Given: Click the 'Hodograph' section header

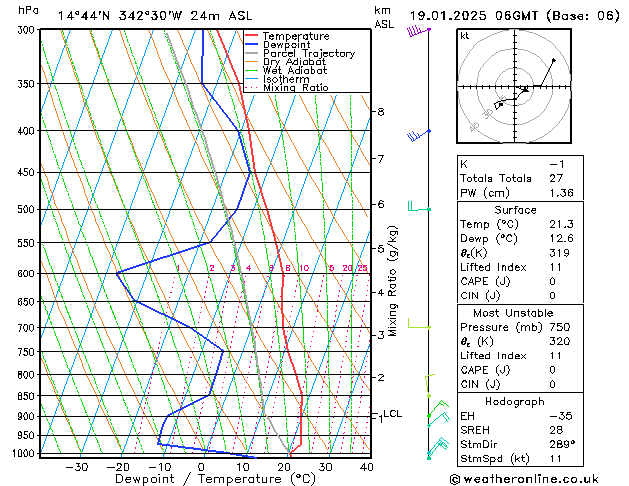Looking at the screenshot, I should coord(515,401).
